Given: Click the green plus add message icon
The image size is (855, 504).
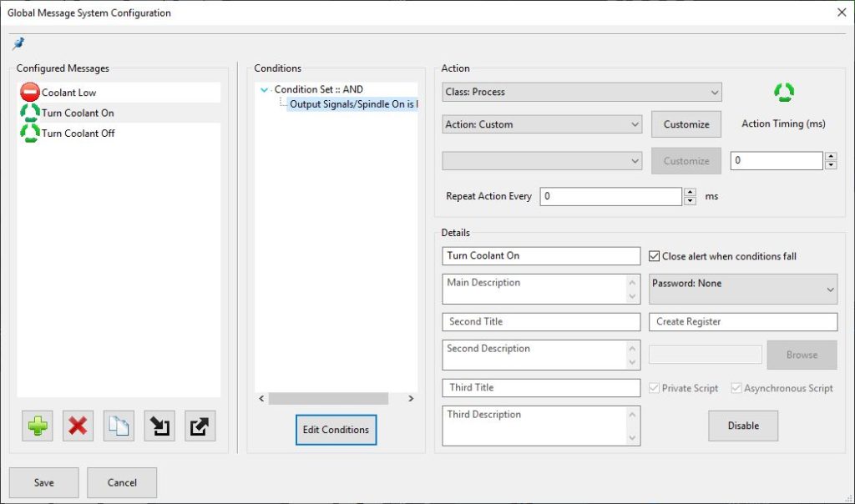Looking at the screenshot, I should 38,426.
